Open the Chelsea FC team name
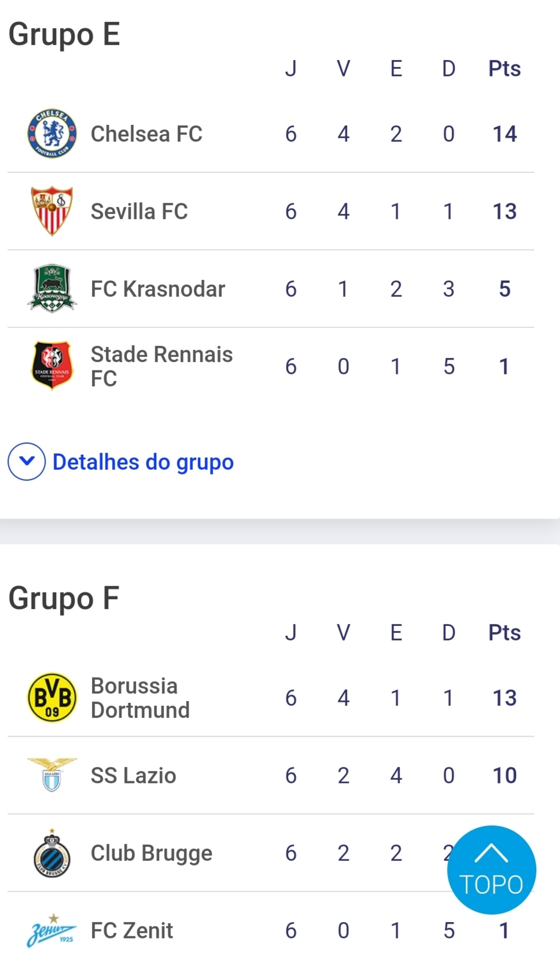The width and height of the screenshot is (560, 976). 146,134
